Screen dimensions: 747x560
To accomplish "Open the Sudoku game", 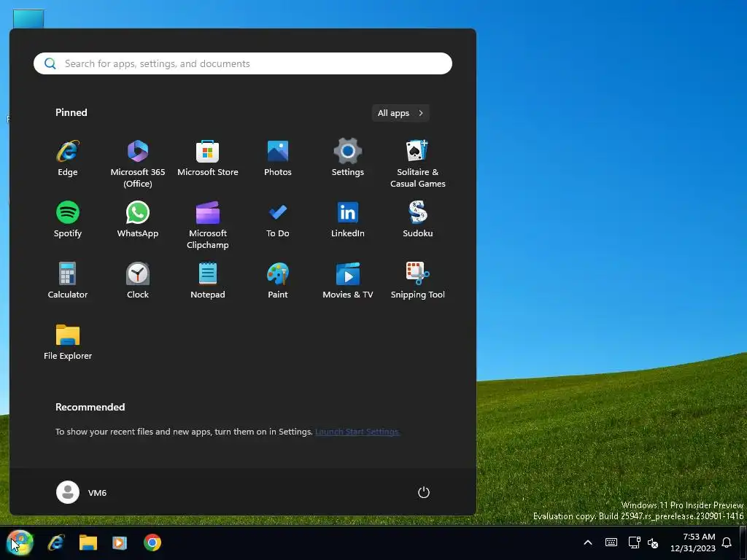I will [x=418, y=219].
